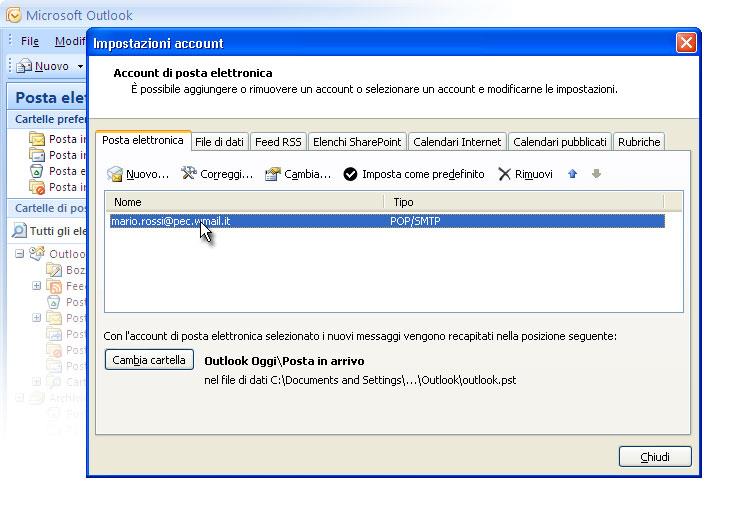Screen dimensions: 738x505
Task: Open the Modifica menu in Outlook
Action: tap(69, 41)
